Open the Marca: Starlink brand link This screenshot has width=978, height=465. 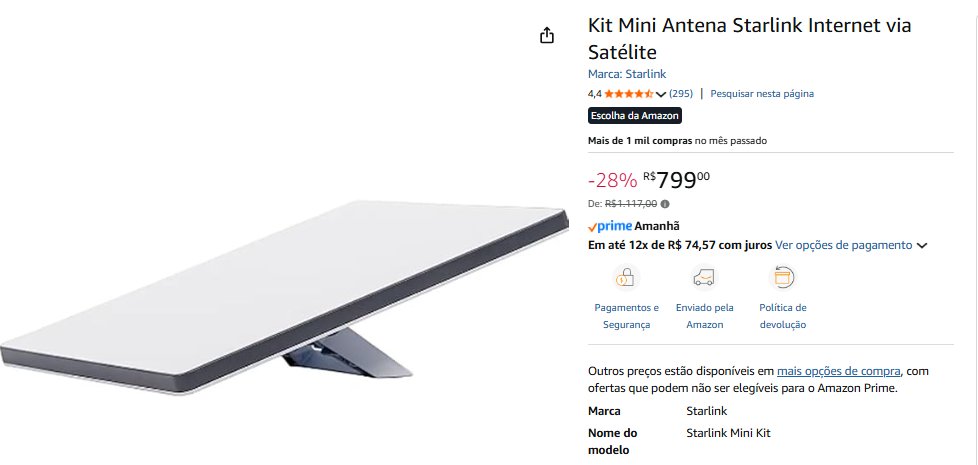[x=627, y=74]
